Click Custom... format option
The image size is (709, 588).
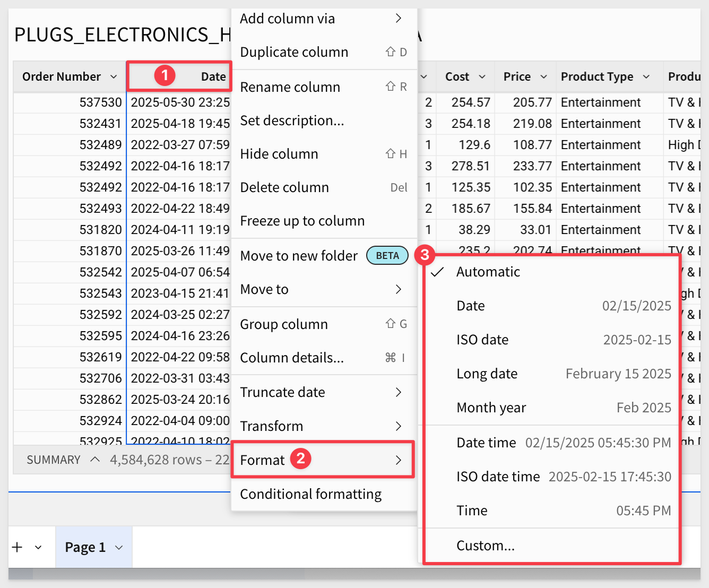485,546
